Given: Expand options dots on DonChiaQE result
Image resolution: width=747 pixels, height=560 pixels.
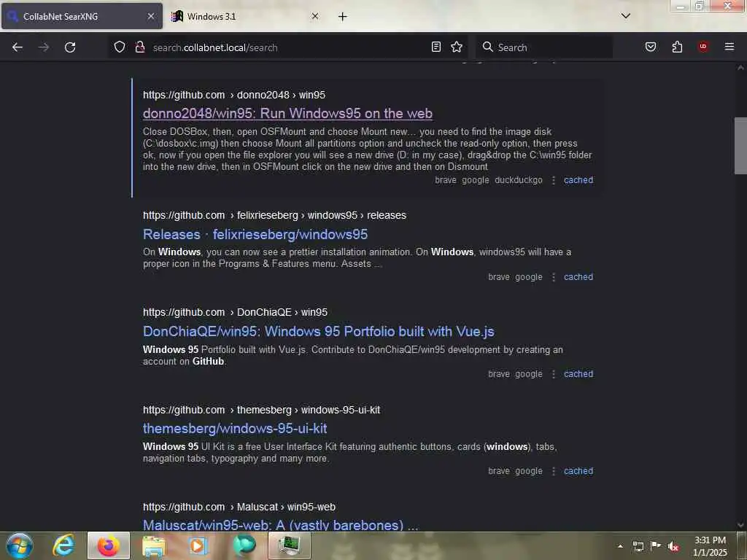Looking at the screenshot, I should click(x=554, y=374).
